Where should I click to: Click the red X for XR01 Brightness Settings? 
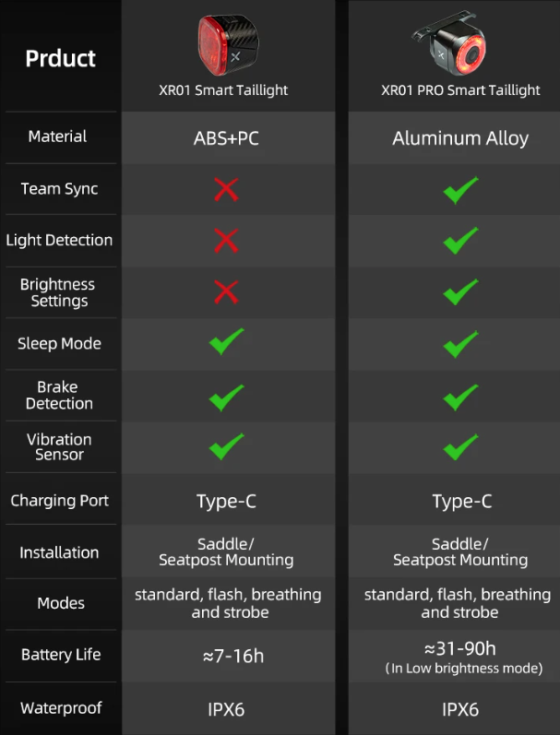[227, 292]
